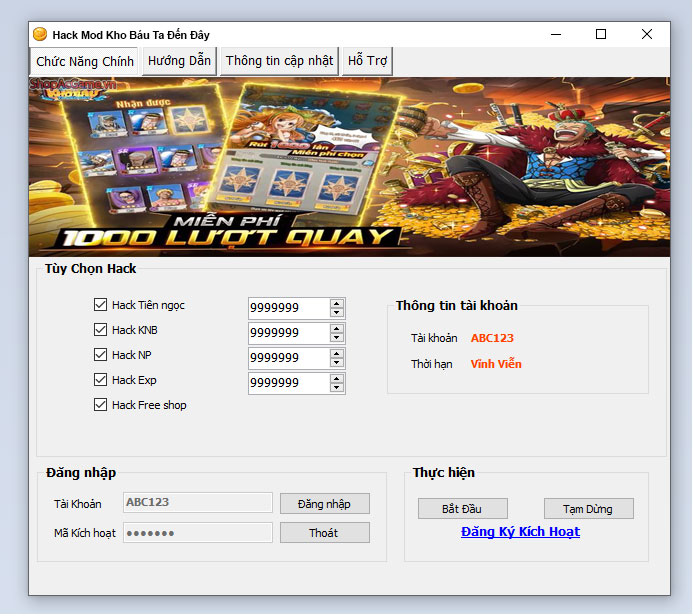
Task: Toggle the Hack Exp checkbox
Action: (100, 380)
